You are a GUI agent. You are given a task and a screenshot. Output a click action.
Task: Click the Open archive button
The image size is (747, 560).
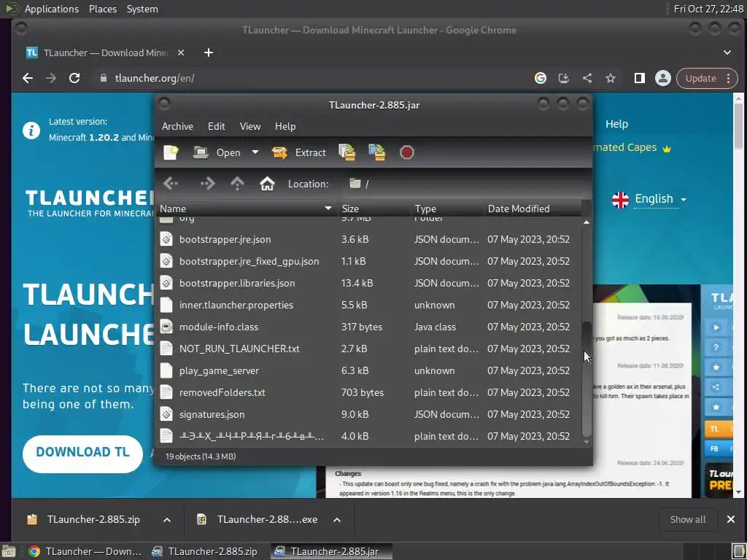click(x=217, y=152)
